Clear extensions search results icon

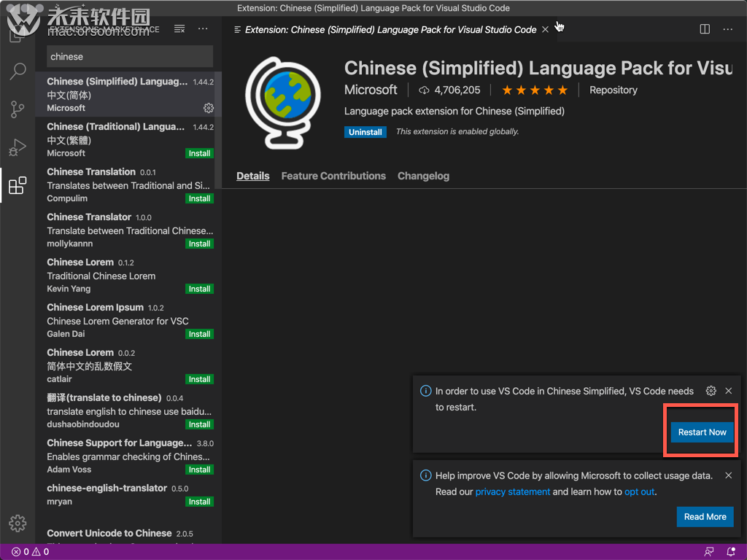(179, 28)
